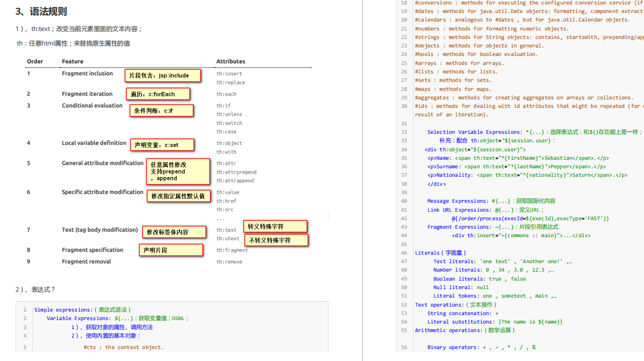Click the yellow "不转义特殊字符" label
Image resolution: width=644 pixels, height=361 pixels.
pos(276,240)
